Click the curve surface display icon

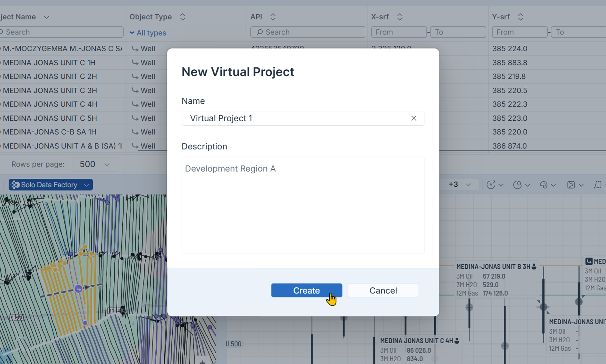tap(571, 185)
